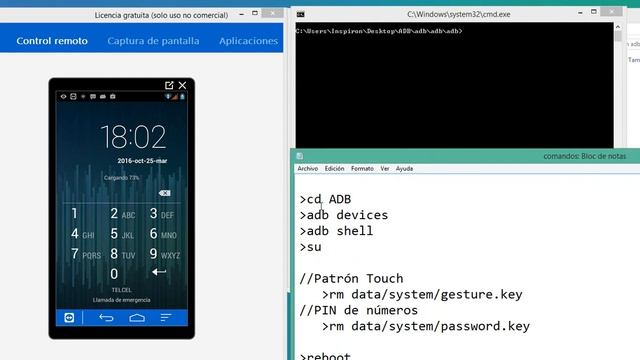Tap digit 9 WXYZ on phone keypad
Image resolution: width=640 pixels, height=360 pixels.
(x=164, y=254)
